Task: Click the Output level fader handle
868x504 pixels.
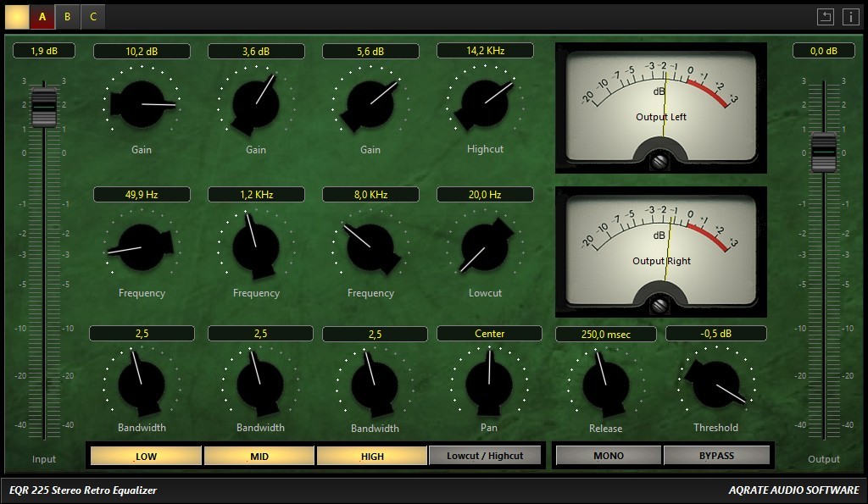Action: 823,152
